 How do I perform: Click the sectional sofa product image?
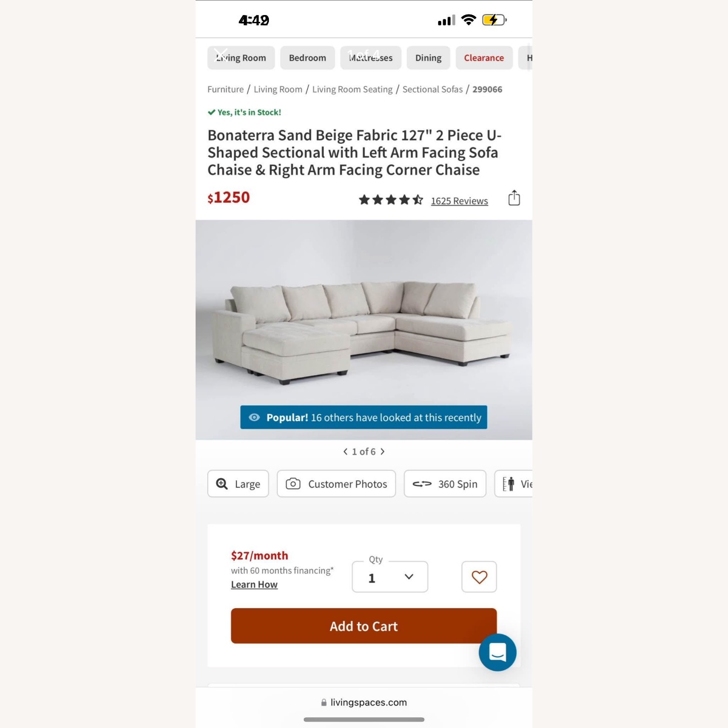364,330
